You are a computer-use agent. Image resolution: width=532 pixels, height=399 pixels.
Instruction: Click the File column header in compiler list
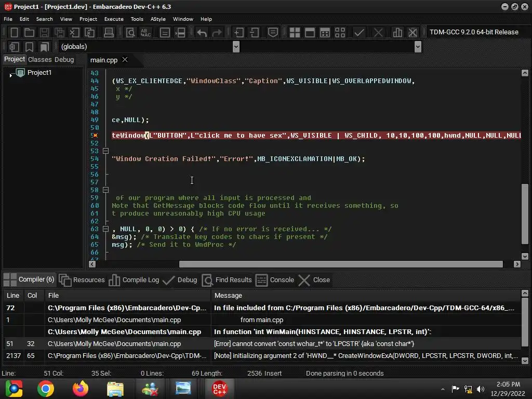[x=128, y=296]
